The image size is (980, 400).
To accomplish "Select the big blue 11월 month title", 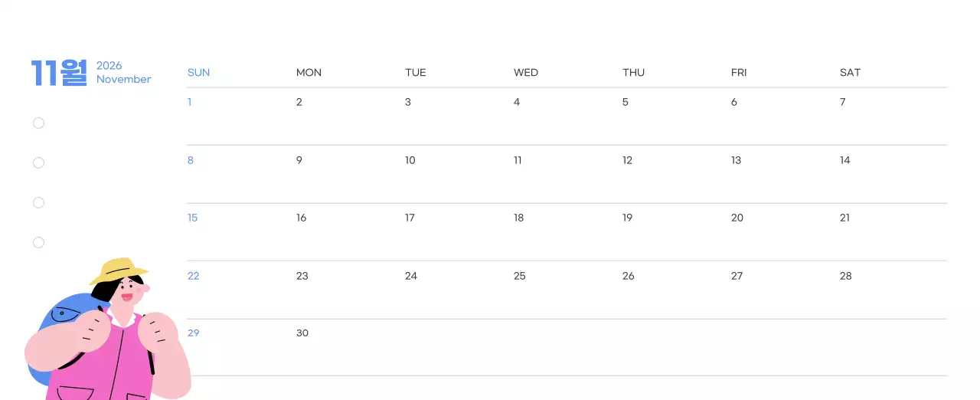I will [x=59, y=73].
